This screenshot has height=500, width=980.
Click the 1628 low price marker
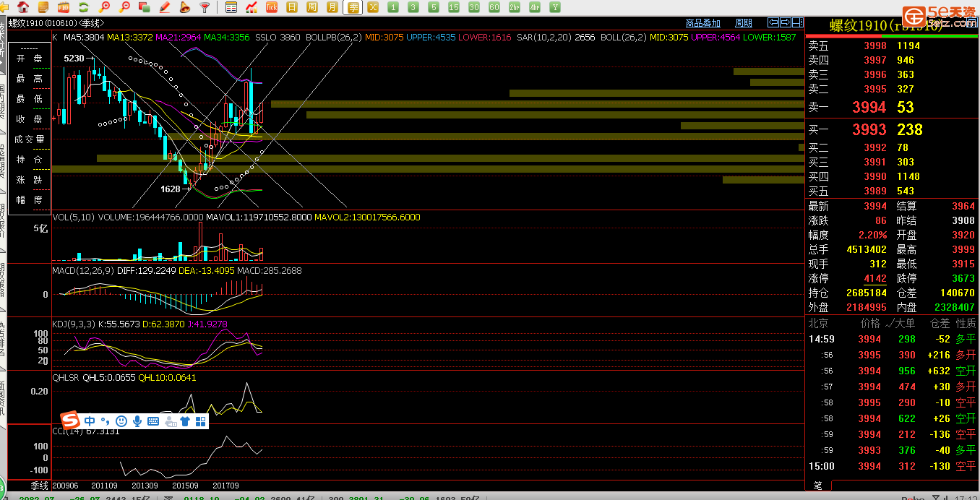click(x=171, y=189)
